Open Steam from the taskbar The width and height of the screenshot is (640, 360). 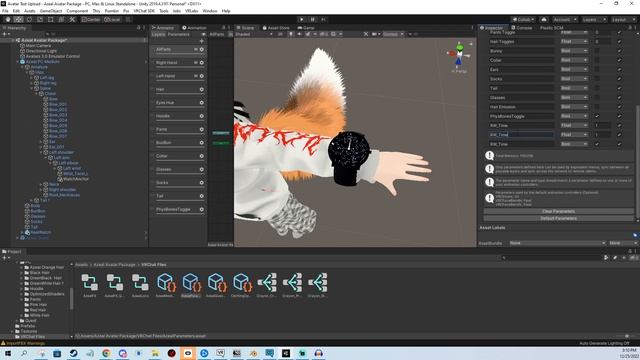[73, 353]
